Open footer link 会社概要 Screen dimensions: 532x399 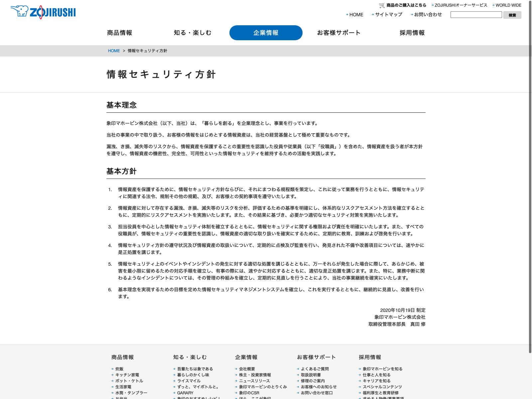click(247, 369)
